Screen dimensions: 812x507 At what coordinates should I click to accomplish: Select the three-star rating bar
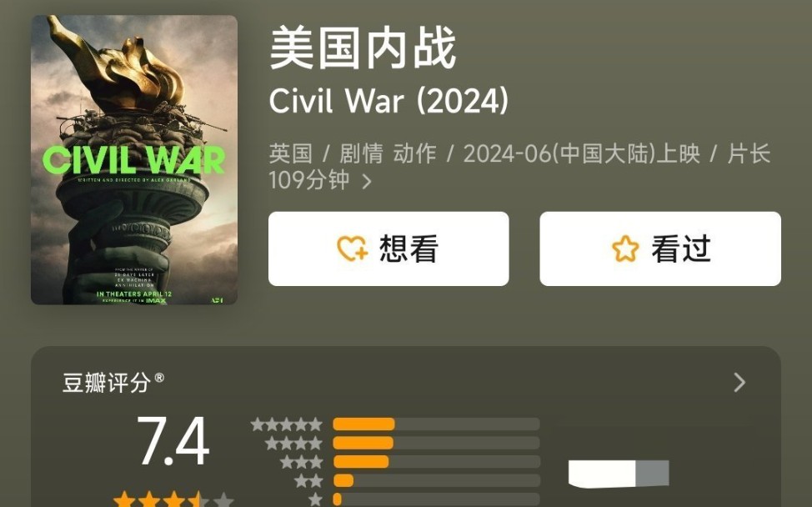click(x=436, y=461)
